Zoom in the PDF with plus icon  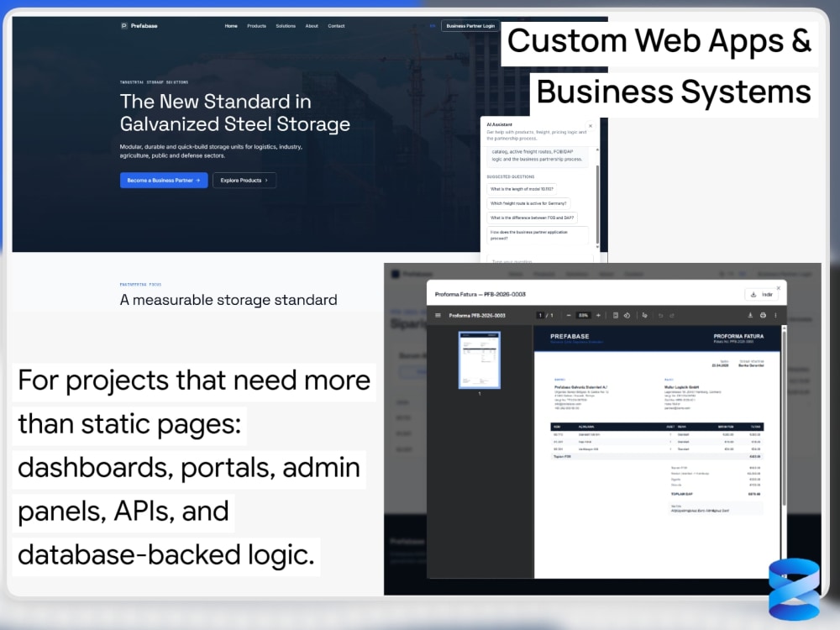click(598, 316)
